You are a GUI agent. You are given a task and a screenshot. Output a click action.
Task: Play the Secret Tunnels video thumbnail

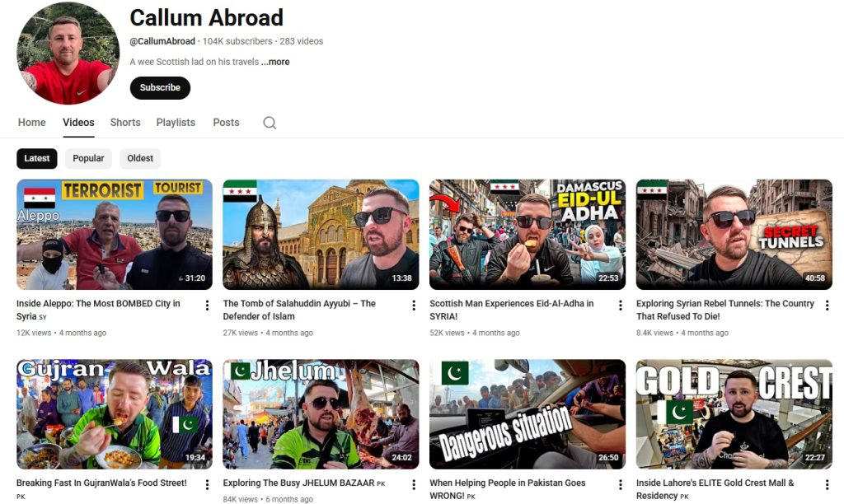(734, 235)
